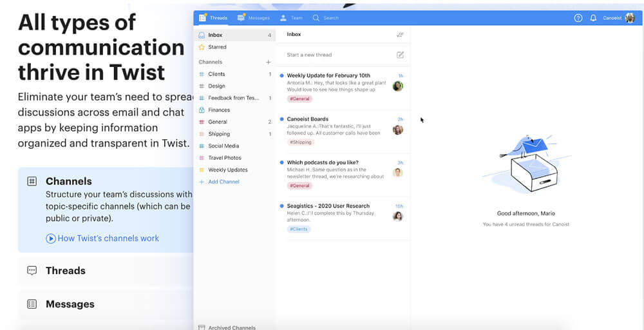Open Weekly Update for February 10th thread

(343, 88)
